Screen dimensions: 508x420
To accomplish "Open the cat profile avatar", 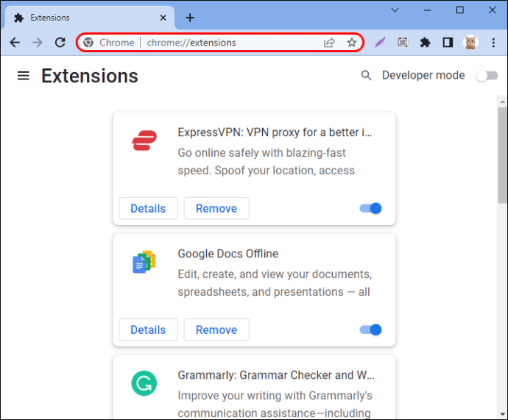I will [470, 43].
